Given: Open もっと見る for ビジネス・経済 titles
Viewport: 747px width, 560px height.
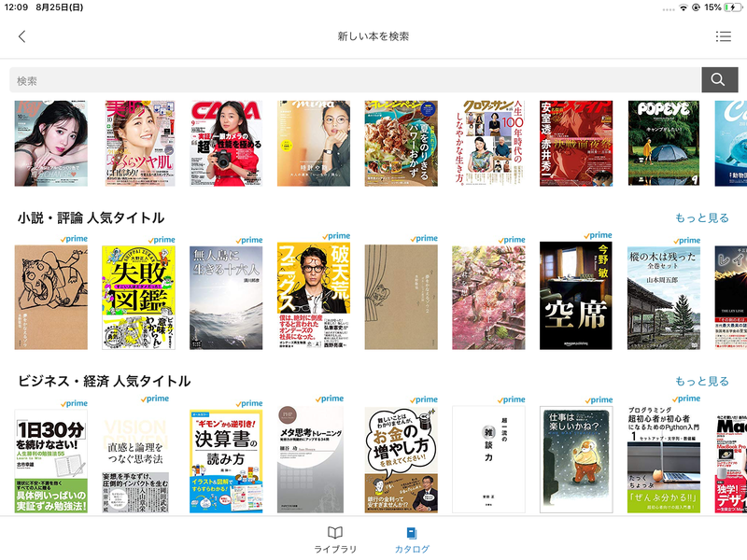Looking at the screenshot, I should pyautogui.click(x=702, y=381).
